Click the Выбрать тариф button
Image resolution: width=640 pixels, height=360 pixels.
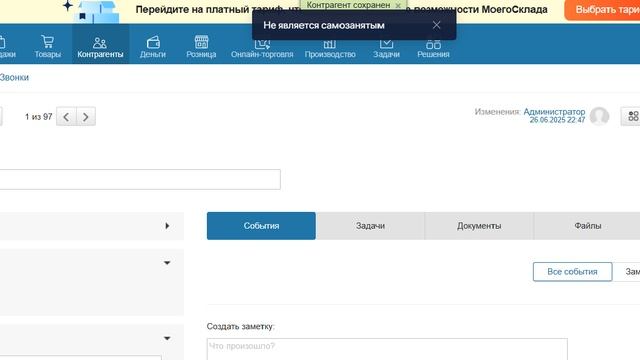(x=602, y=10)
